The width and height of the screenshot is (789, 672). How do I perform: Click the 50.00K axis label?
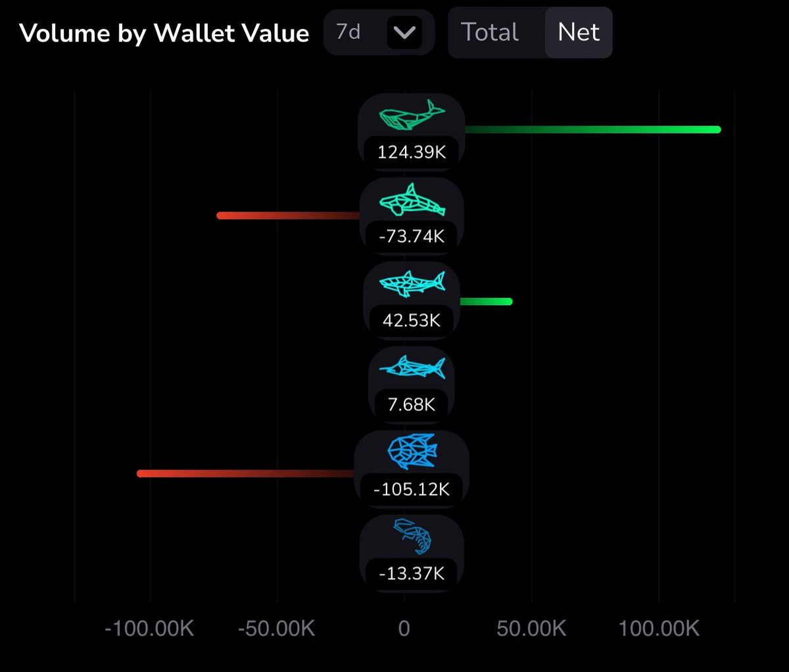[x=531, y=629]
